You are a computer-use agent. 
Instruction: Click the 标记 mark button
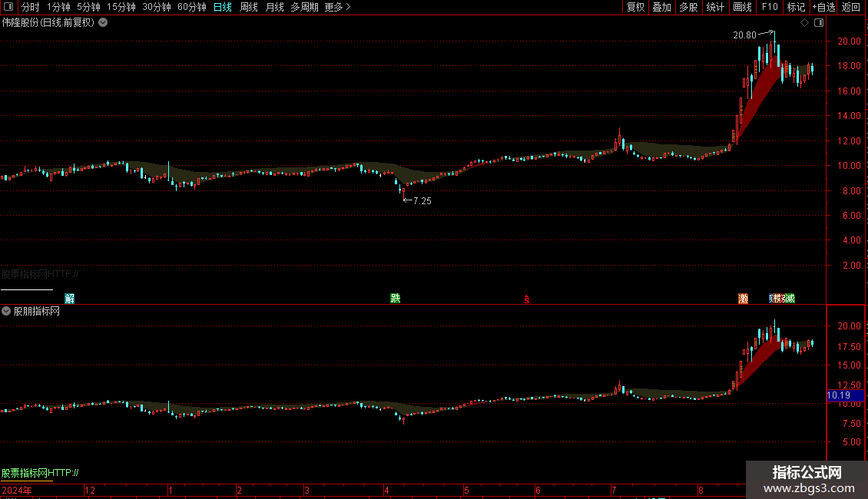[796, 7]
